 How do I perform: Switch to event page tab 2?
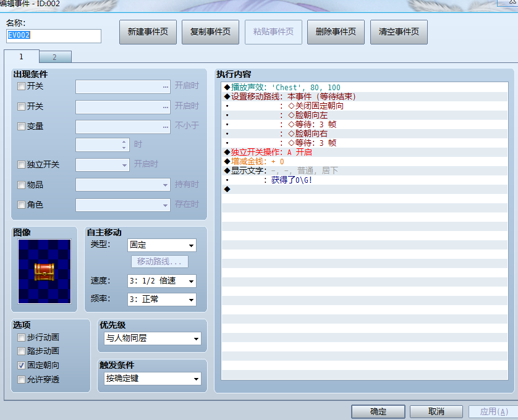(x=55, y=57)
